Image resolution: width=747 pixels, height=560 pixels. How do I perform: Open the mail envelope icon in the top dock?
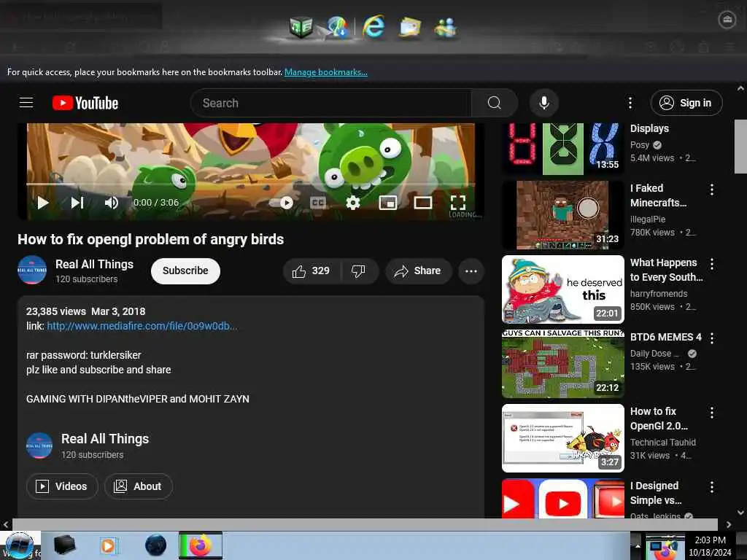click(410, 27)
